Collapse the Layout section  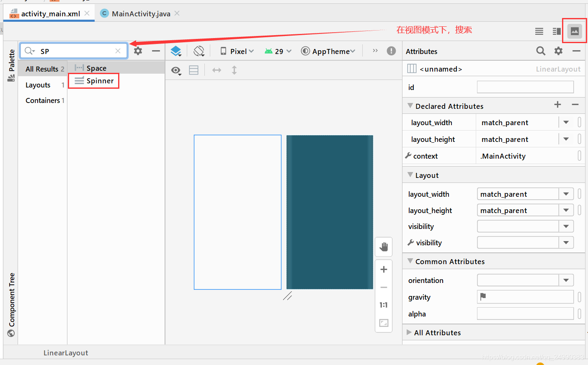pos(410,175)
